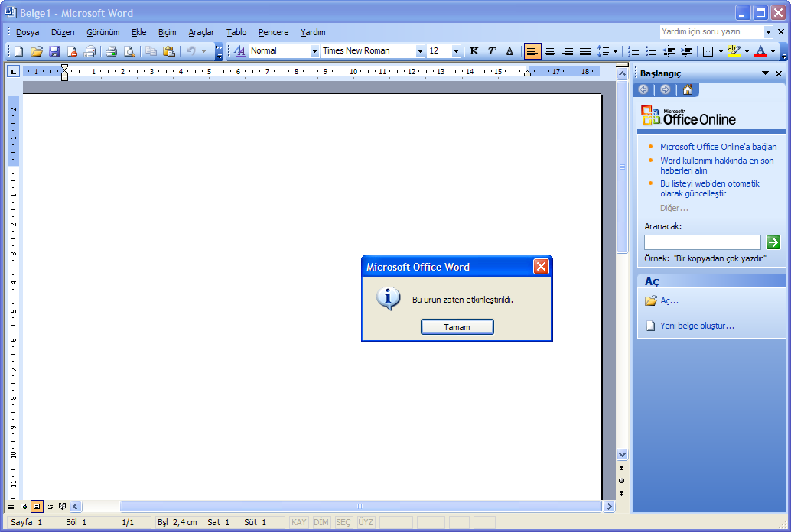Open the Undo history dropdown arrow
Image resolution: width=791 pixels, height=532 pixels.
click(x=203, y=51)
